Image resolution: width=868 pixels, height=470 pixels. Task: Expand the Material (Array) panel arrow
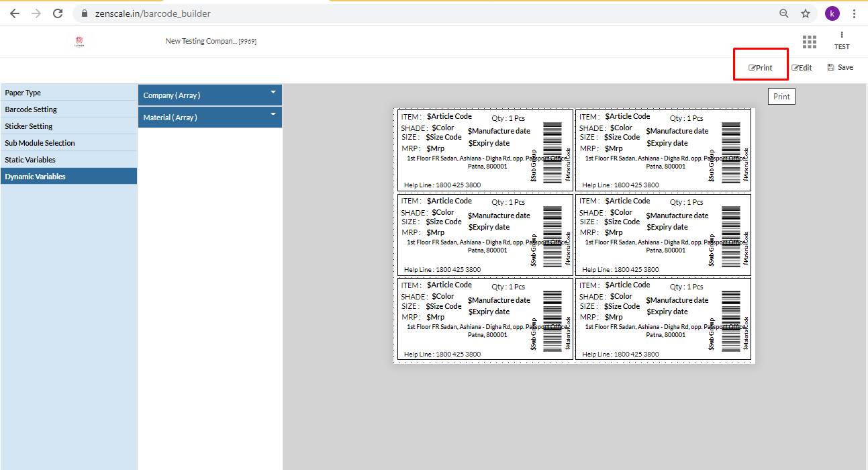pos(273,114)
